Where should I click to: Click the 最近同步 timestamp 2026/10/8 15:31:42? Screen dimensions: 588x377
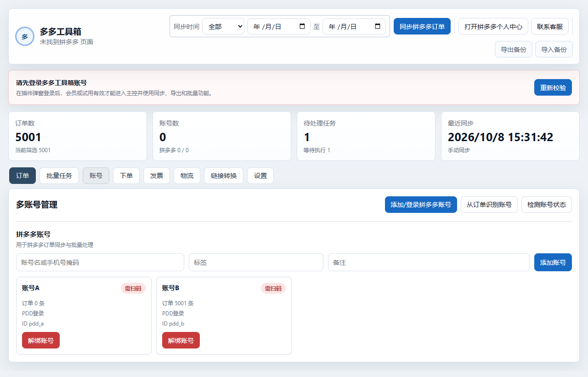tap(500, 137)
